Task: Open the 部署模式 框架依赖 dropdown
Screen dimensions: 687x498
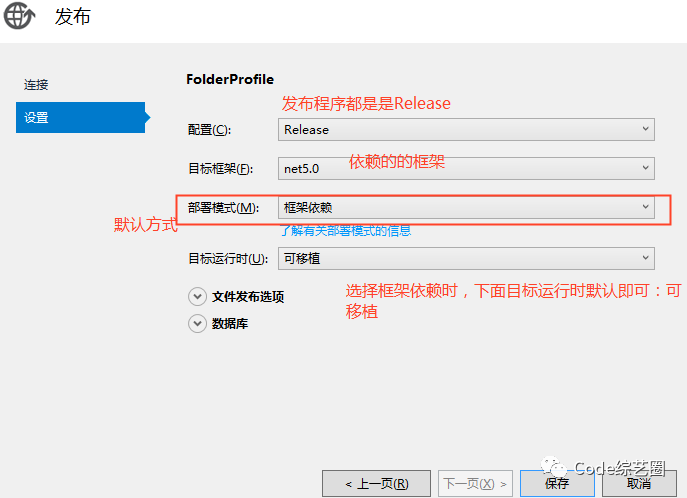Action: click(466, 207)
